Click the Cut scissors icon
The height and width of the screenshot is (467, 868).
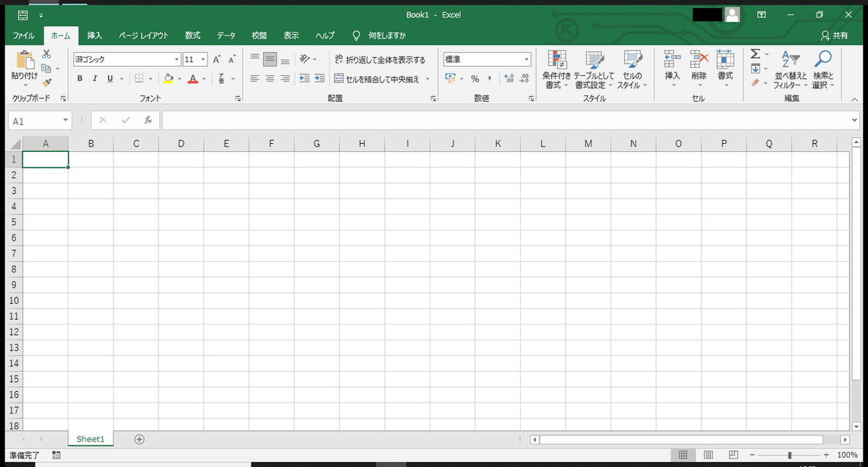pyautogui.click(x=46, y=54)
